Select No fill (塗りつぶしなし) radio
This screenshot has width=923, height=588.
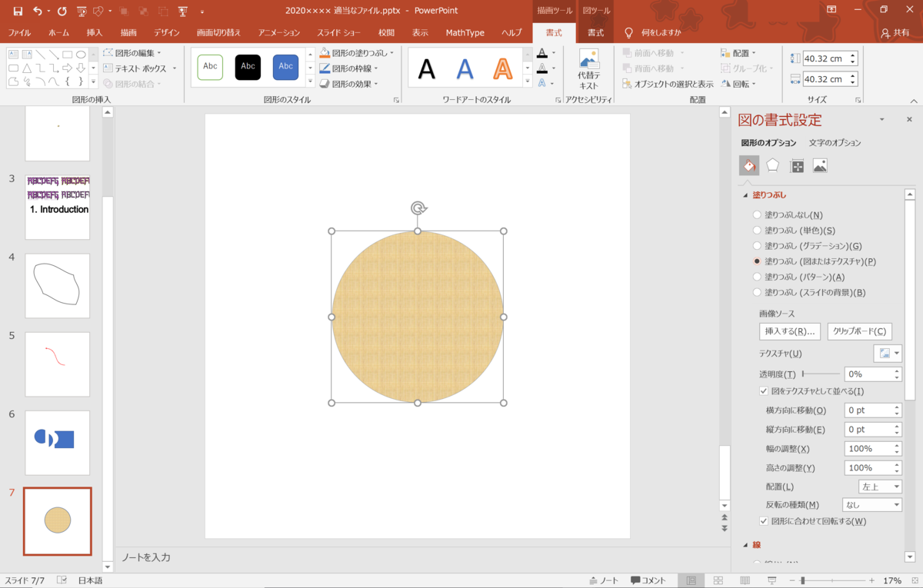coord(758,215)
